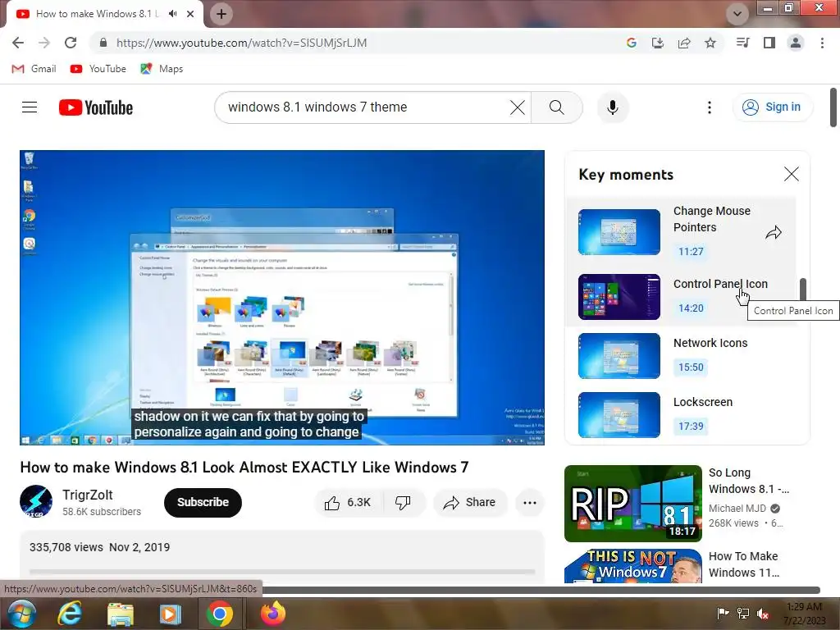Open the Michael MJD channel link
This screenshot has width=840, height=630.
coord(737,509)
